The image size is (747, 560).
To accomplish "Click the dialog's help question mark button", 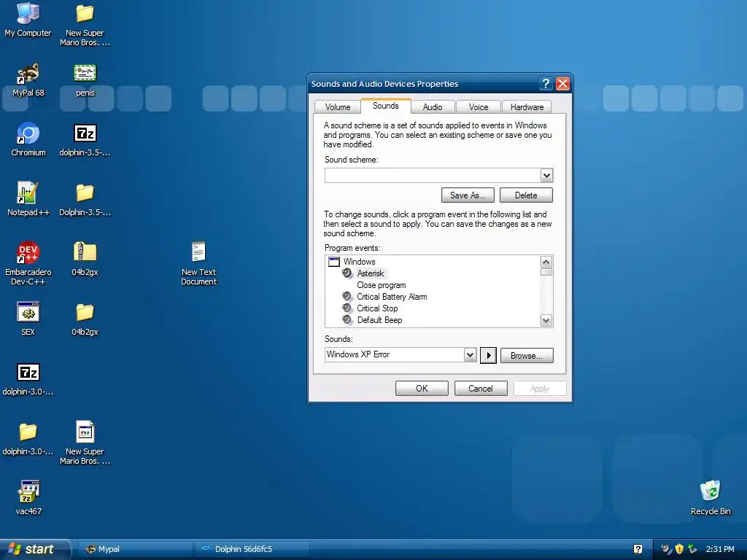I will pyautogui.click(x=546, y=84).
